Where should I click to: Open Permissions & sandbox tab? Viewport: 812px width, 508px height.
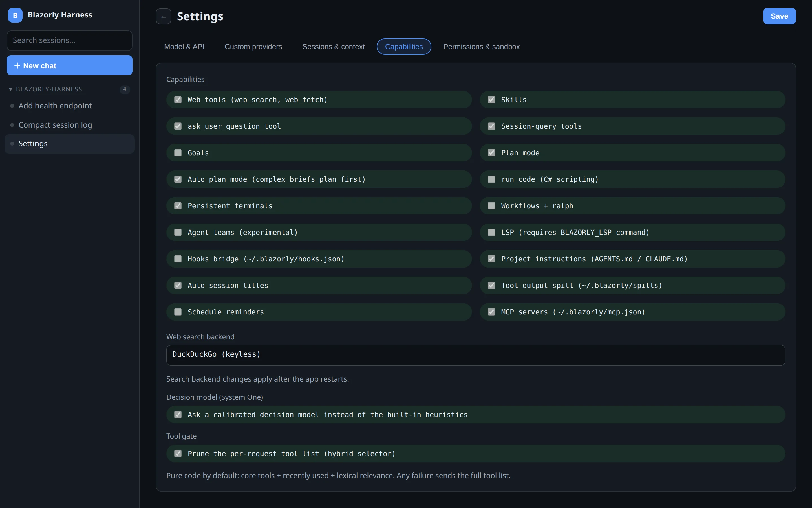click(482, 47)
